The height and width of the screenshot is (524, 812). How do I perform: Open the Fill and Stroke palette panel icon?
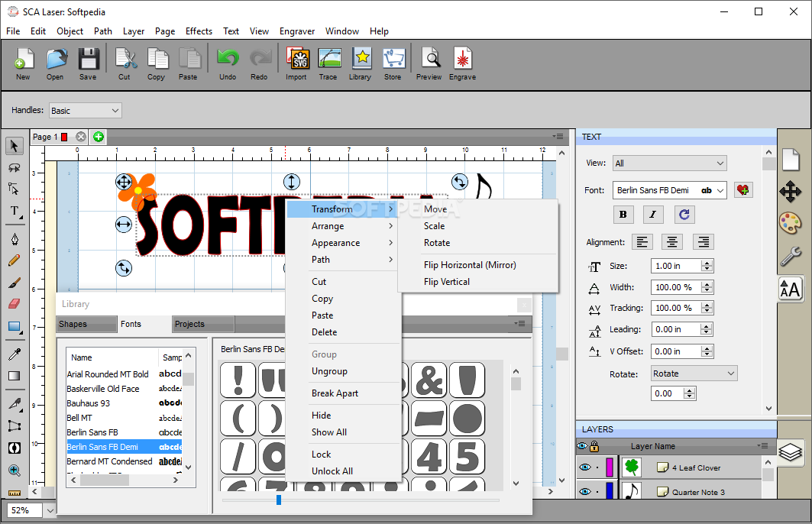791,223
